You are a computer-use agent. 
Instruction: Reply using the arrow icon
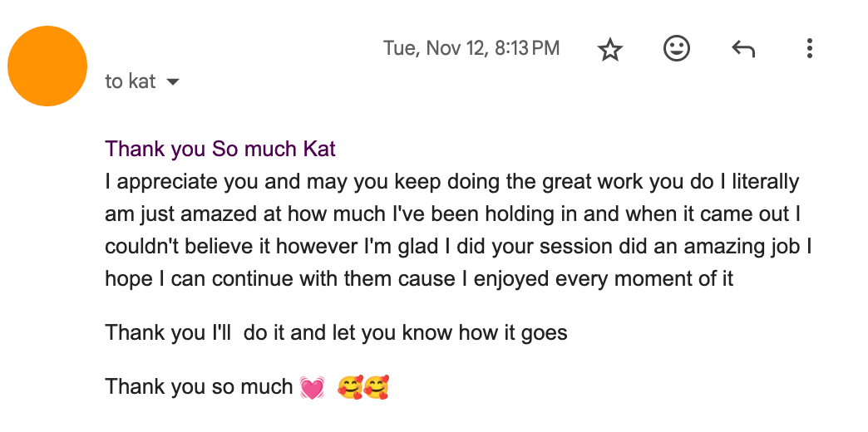pyautogui.click(x=743, y=49)
